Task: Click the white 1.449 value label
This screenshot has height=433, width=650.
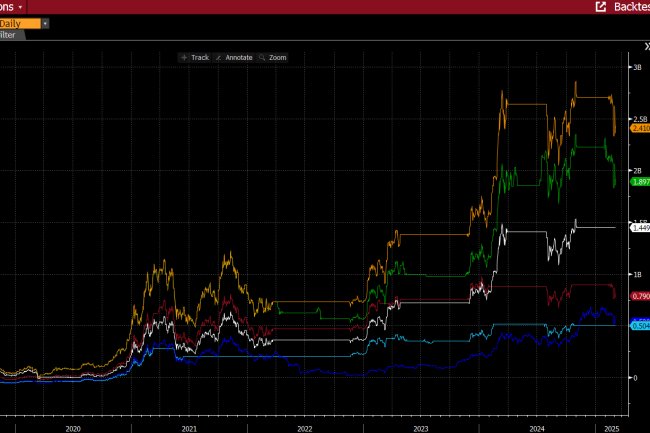Action: [640, 228]
